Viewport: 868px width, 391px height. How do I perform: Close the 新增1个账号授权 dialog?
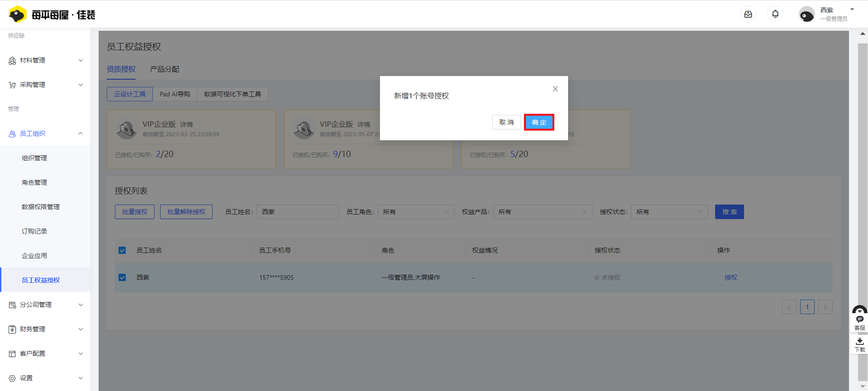(x=555, y=89)
